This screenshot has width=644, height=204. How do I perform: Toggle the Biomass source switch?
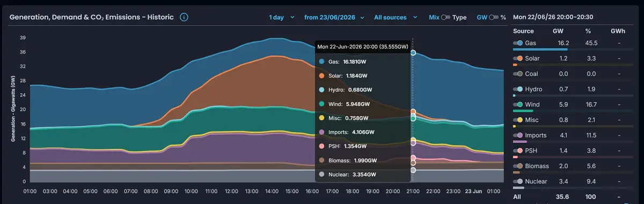click(518, 166)
